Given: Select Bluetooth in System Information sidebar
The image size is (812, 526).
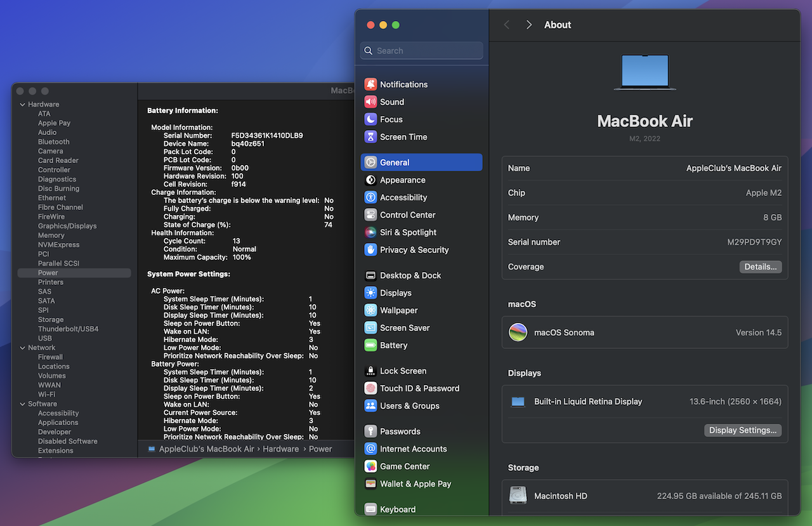Looking at the screenshot, I should click(54, 142).
